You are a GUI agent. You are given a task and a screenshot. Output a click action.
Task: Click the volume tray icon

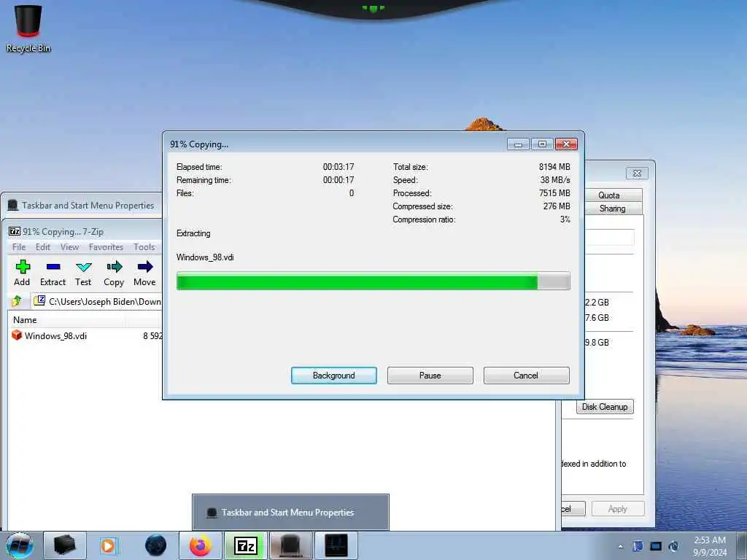[673, 546]
